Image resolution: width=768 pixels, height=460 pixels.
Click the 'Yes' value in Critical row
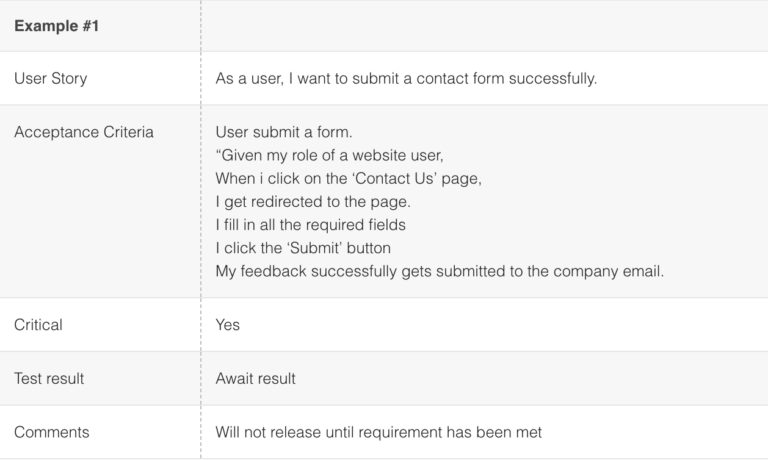coord(228,325)
